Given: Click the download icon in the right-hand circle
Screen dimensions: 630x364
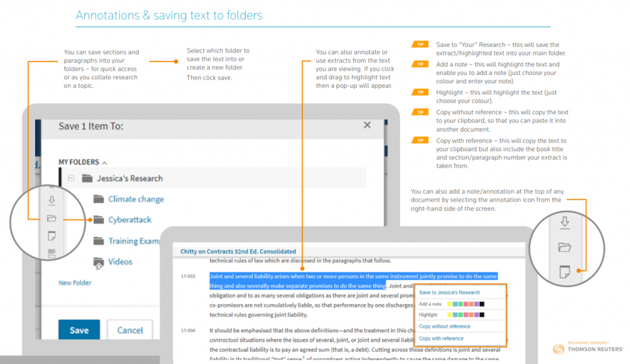Looking at the screenshot, I should 564,223.
